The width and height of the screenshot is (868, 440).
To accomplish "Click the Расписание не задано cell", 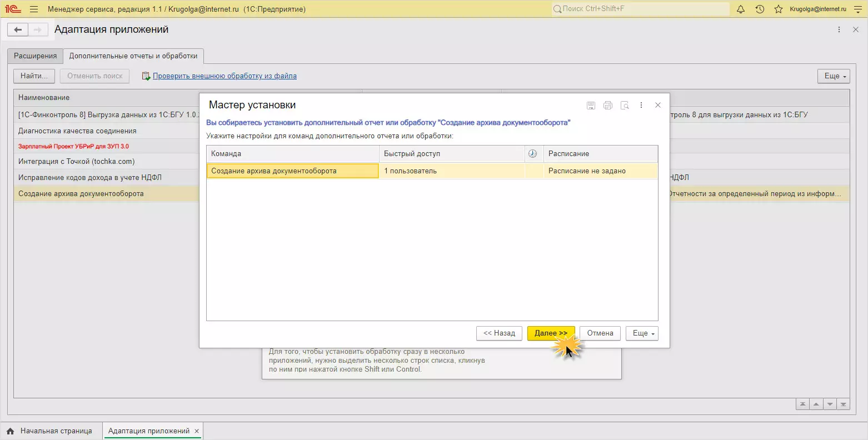I will (600, 171).
